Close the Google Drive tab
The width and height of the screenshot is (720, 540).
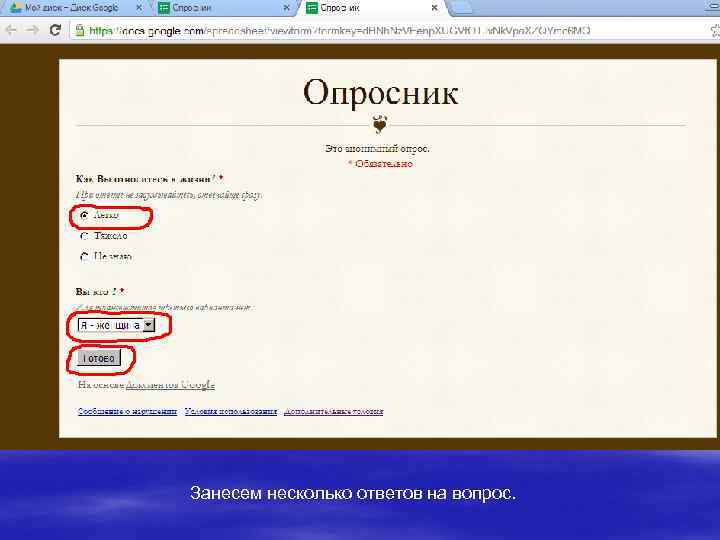pos(139,8)
